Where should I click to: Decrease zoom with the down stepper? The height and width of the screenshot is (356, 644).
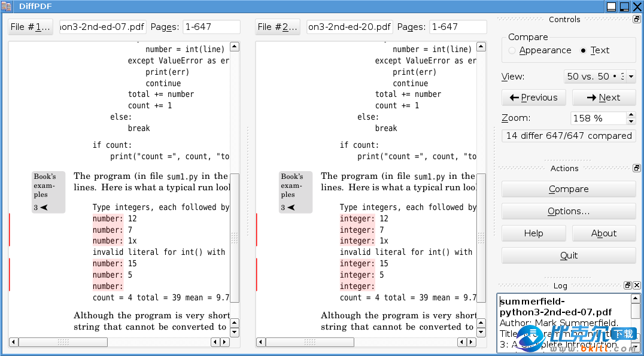coord(631,121)
